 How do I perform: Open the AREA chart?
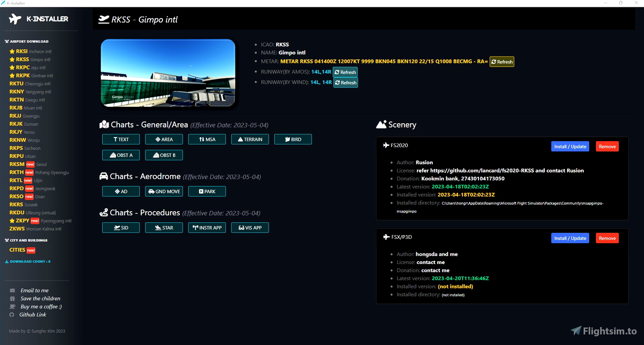pyautogui.click(x=164, y=139)
